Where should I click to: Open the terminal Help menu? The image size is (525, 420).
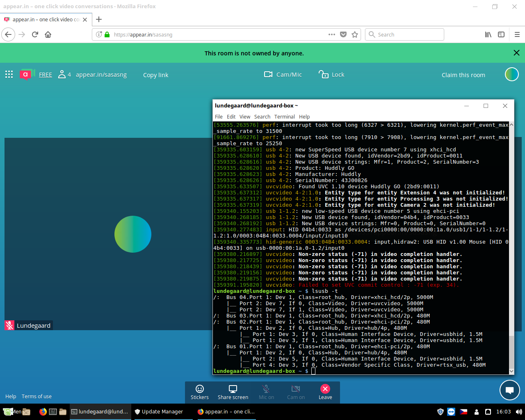(x=304, y=116)
